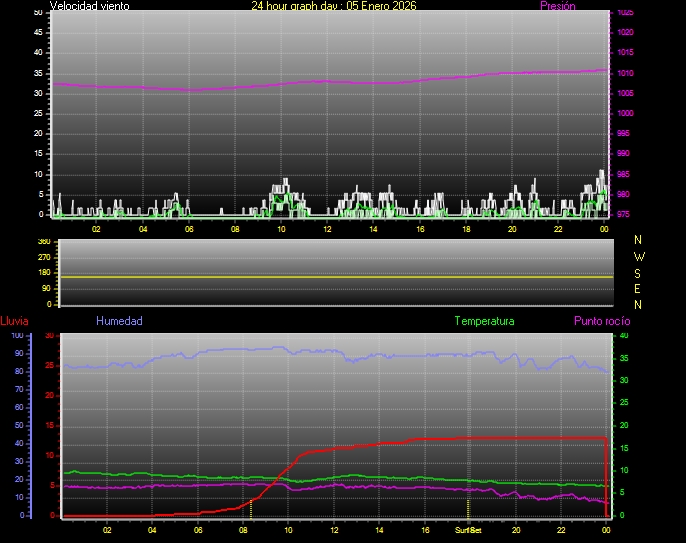
Task: Select the E compass direction letter
Action: (639, 288)
